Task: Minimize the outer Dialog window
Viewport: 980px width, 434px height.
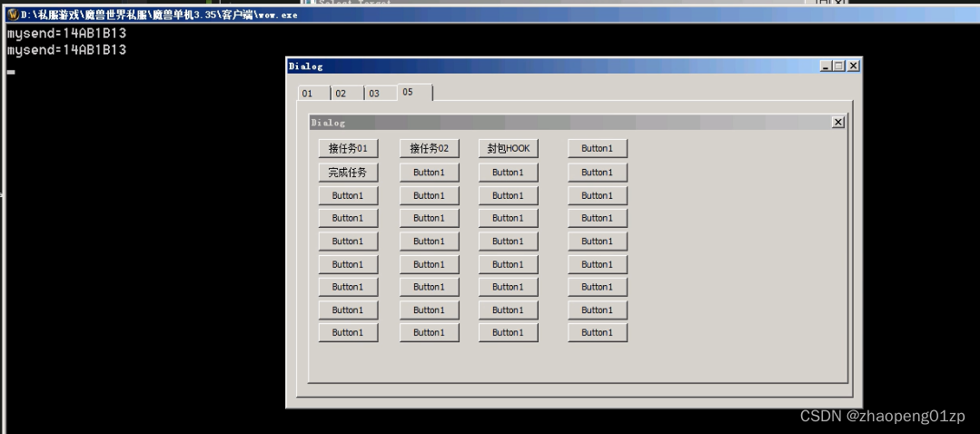Action: click(x=827, y=65)
